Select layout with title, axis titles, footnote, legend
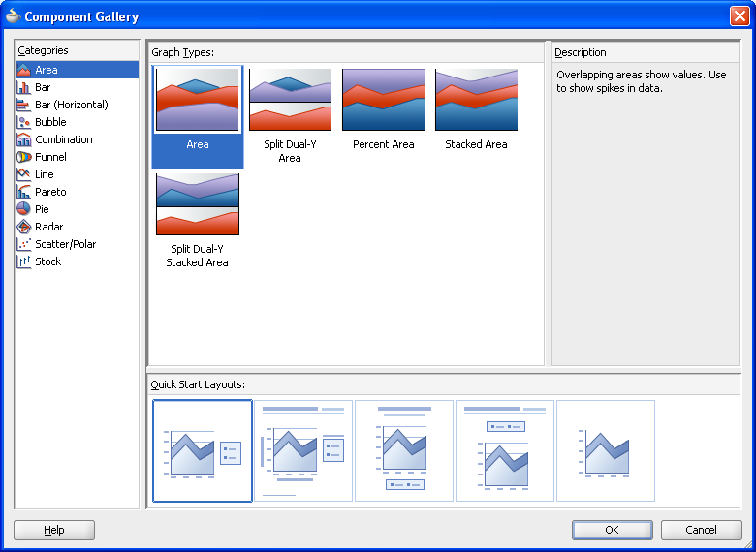Screen dimensions: 756x552 [x=303, y=451]
